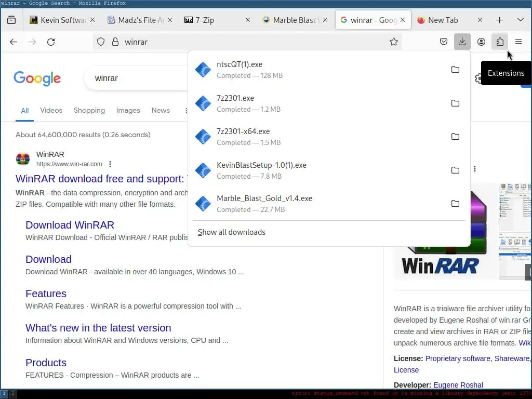This screenshot has height=399, width=532.
Task: Open a new tab with plus
Action: click(499, 20)
